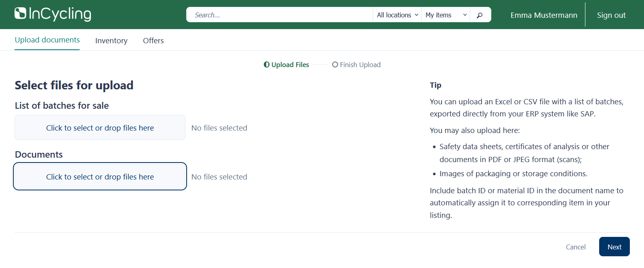644x268 pixels.
Task: Open the My items dropdown
Action: (446, 15)
